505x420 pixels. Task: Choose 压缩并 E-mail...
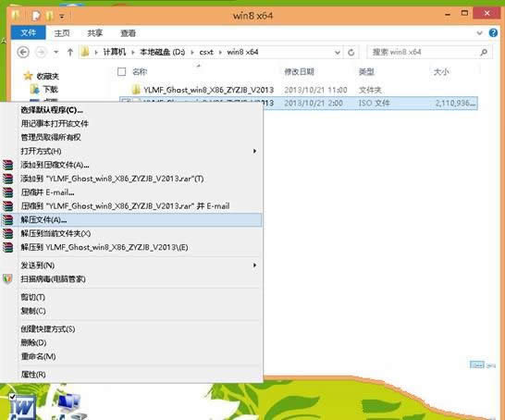(47, 192)
